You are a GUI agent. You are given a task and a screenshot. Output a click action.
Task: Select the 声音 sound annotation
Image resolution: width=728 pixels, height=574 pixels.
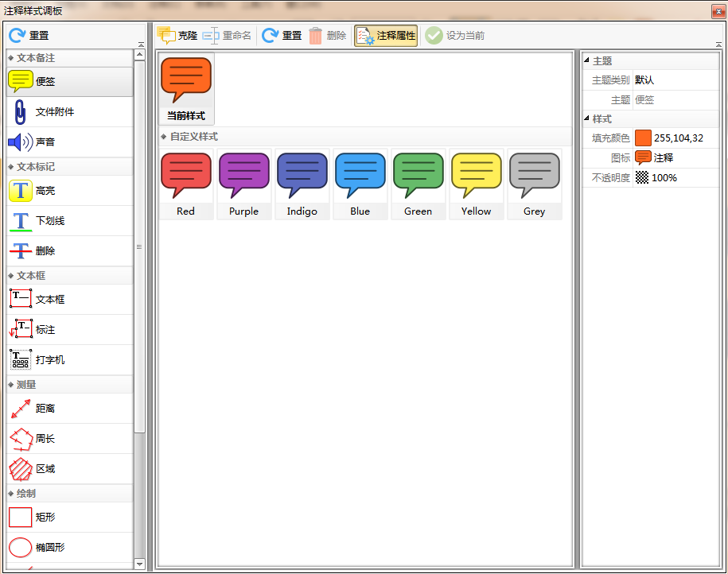(x=70, y=142)
